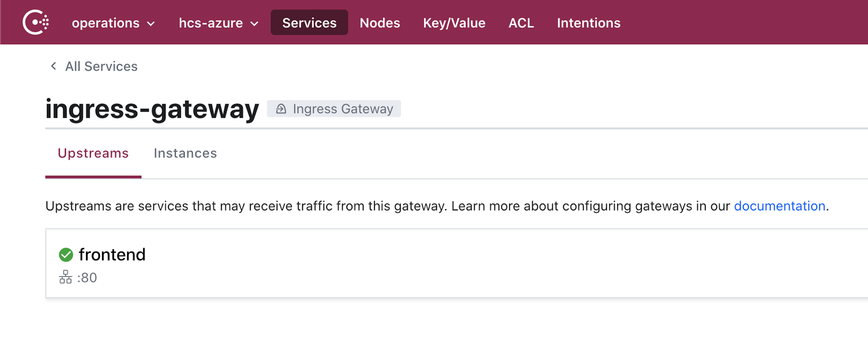
Task: Open the operations datacenter dropdown
Action: pos(112,23)
